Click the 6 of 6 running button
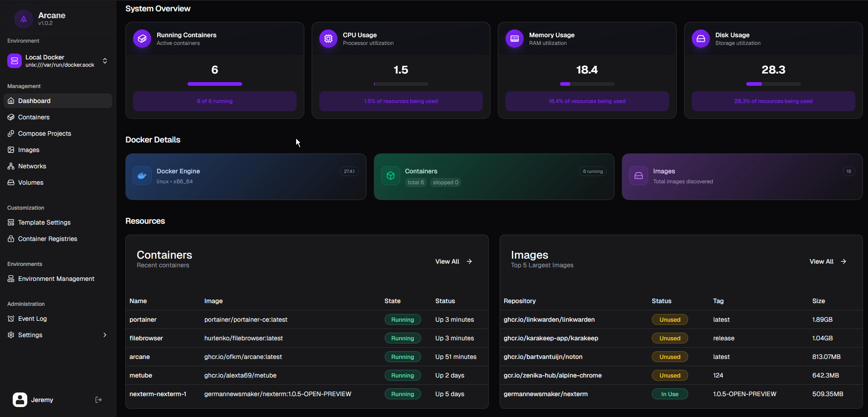The width and height of the screenshot is (868, 417). 214,101
